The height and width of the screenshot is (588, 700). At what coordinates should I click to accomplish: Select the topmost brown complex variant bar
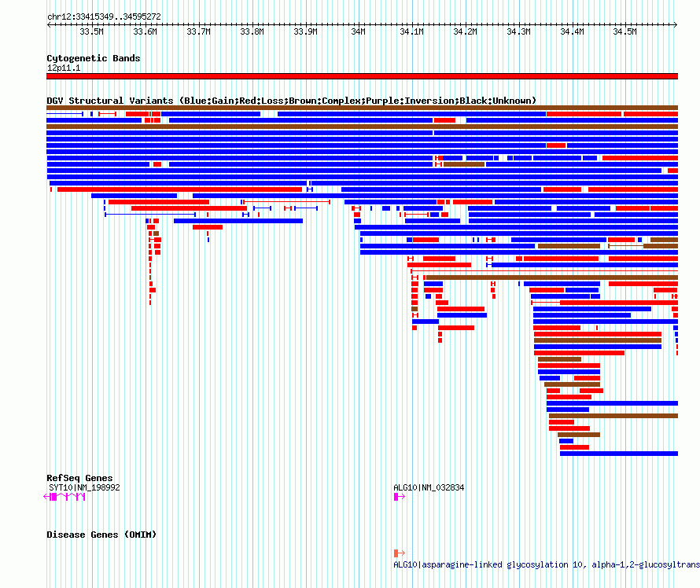(x=362, y=108)
